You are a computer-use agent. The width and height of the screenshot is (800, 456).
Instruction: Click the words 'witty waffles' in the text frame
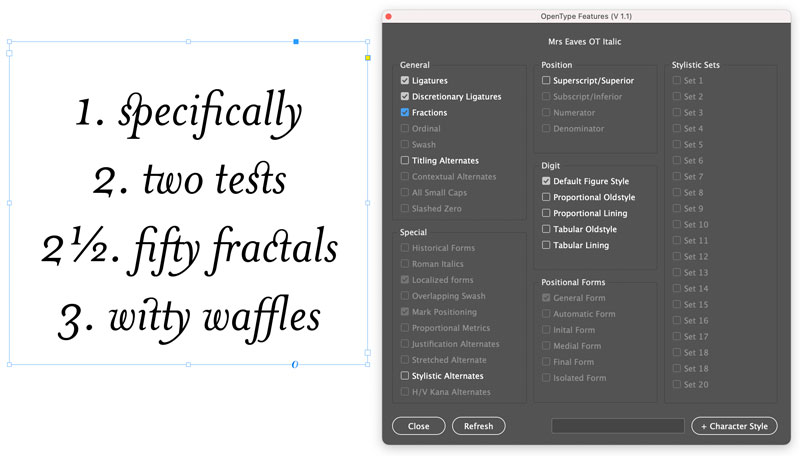[x=214, y=318]
